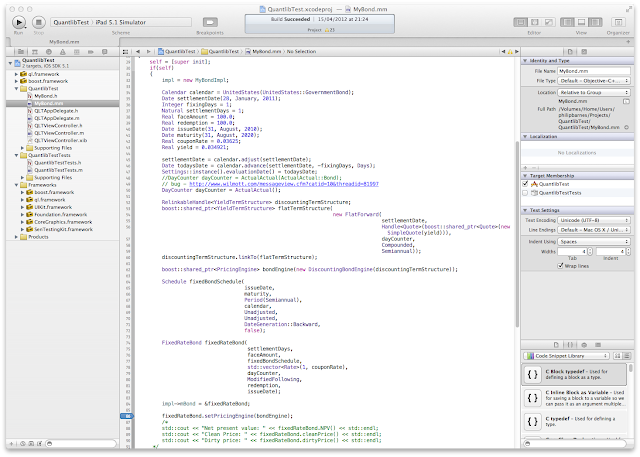Show the Object library
Screen dimensions: 640x457
(584, 345)
